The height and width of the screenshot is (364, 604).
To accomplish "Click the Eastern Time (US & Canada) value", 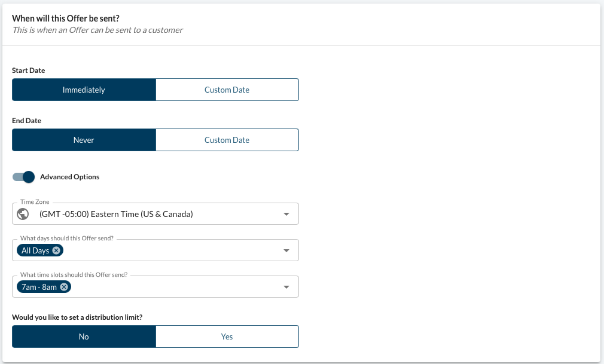I will point(116,214).
